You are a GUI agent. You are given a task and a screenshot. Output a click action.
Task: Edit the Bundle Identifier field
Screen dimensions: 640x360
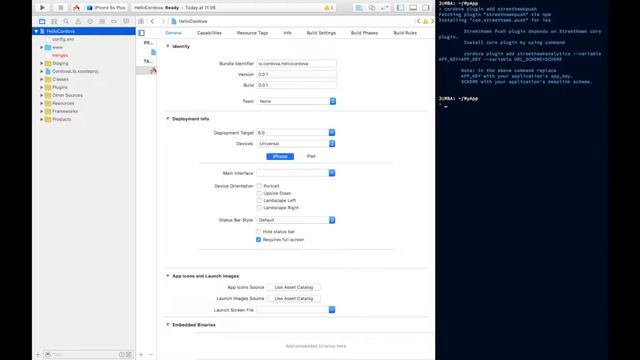point(297,64)
